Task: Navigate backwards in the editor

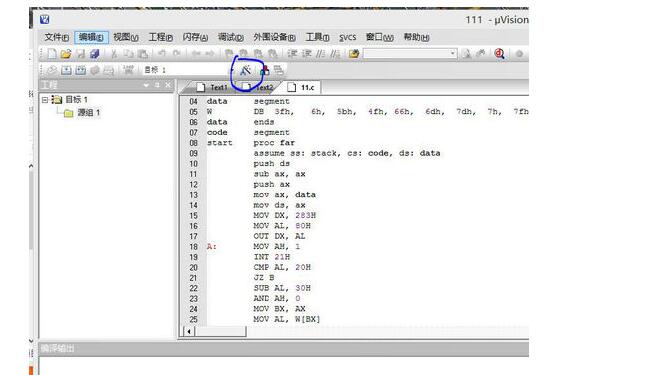Action: click(195, 53)
